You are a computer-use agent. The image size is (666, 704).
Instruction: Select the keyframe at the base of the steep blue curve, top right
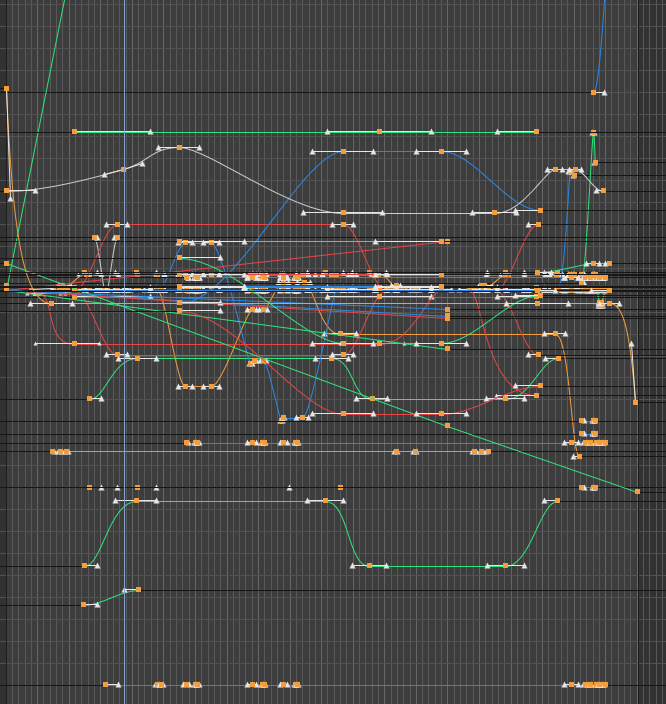click(593, 92)
